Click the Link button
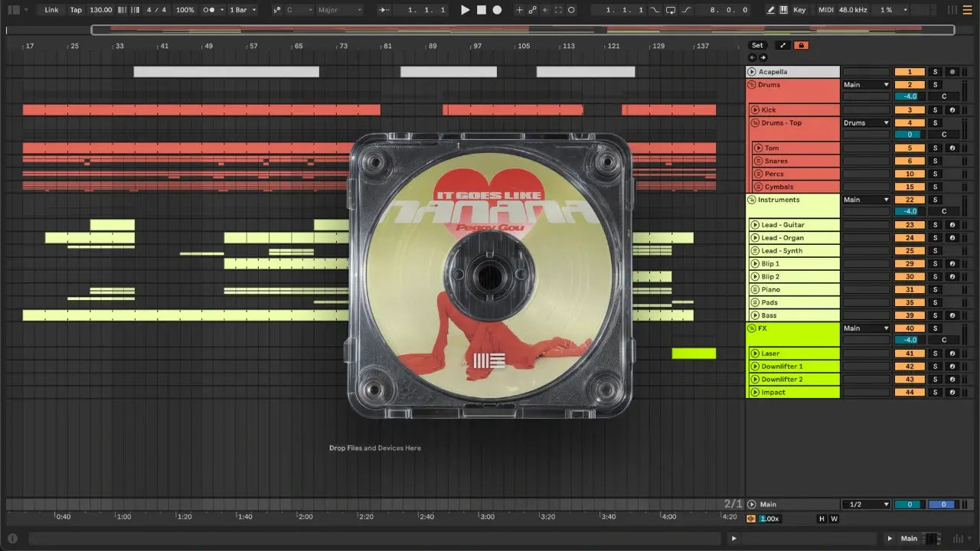The height and width of the screenshot is (551, 980). [51, 10]
